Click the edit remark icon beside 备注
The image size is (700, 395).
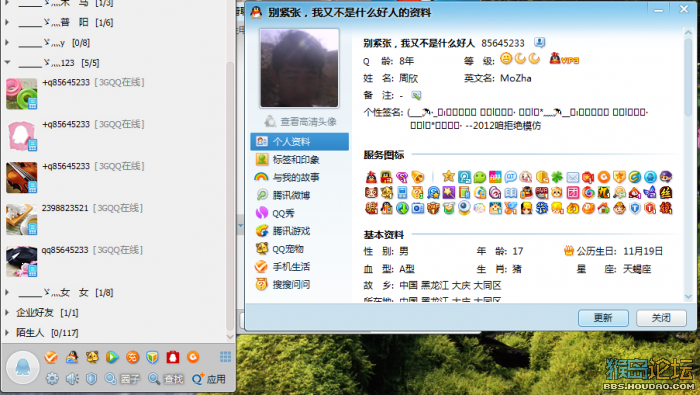(416, 95)
